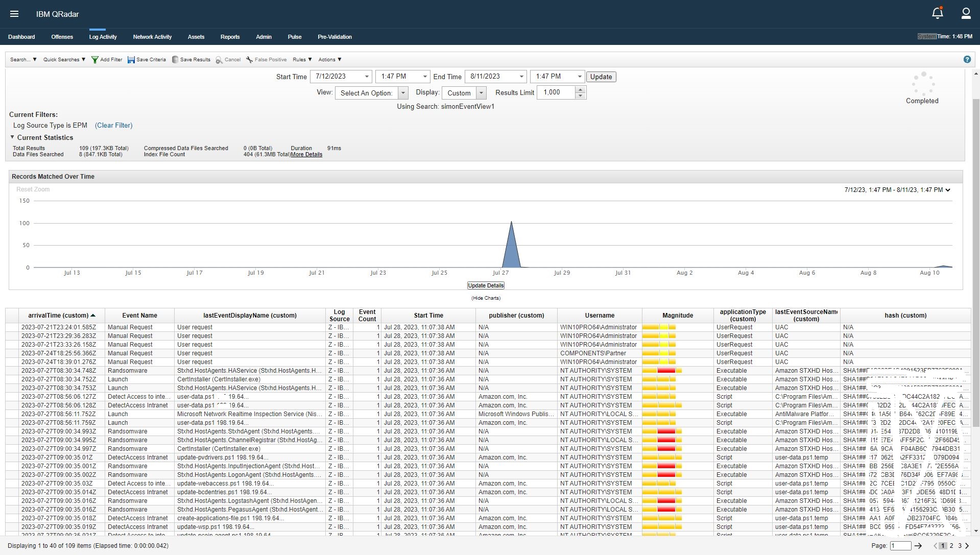Hide the charts using Hide Charts
Viewport: 980px width, 555px height.
[485, 298]
